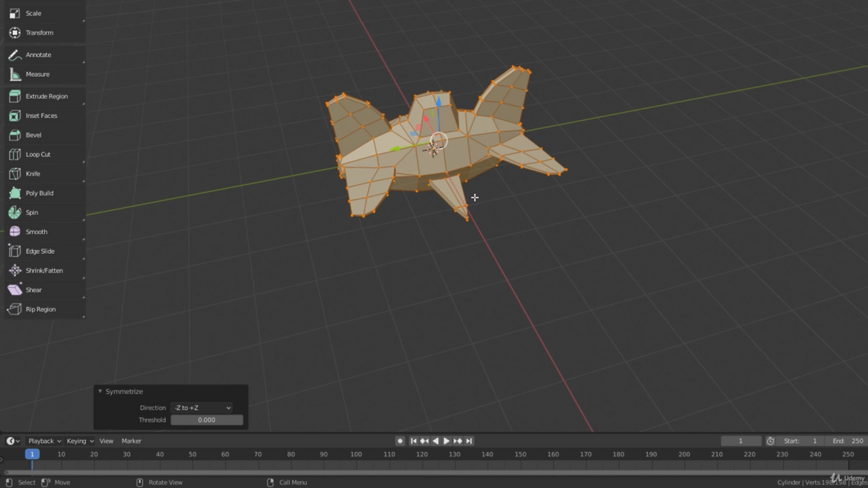Toggle the preview range clock icon
Image resolution: width=868 pixels, height=488 pixels.
tap(770, 441)
